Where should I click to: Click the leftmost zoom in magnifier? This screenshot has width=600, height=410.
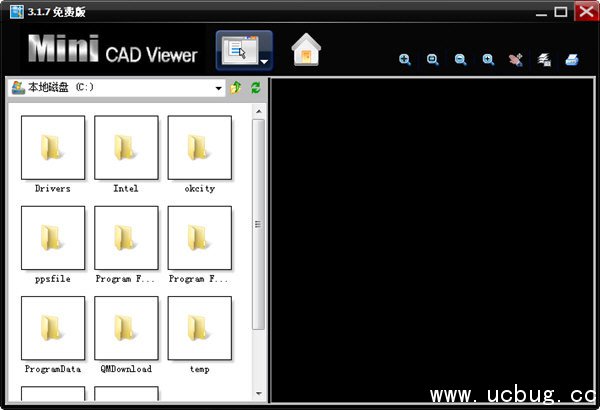405,60
